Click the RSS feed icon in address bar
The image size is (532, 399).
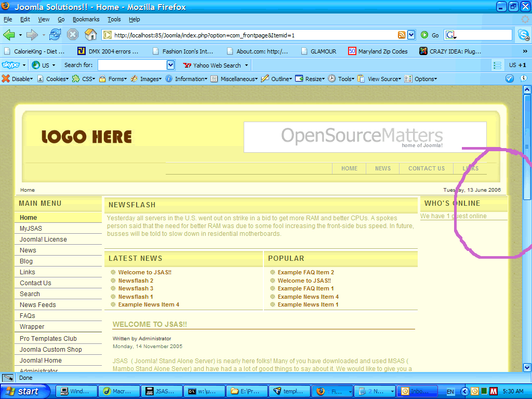click(402, 35)
